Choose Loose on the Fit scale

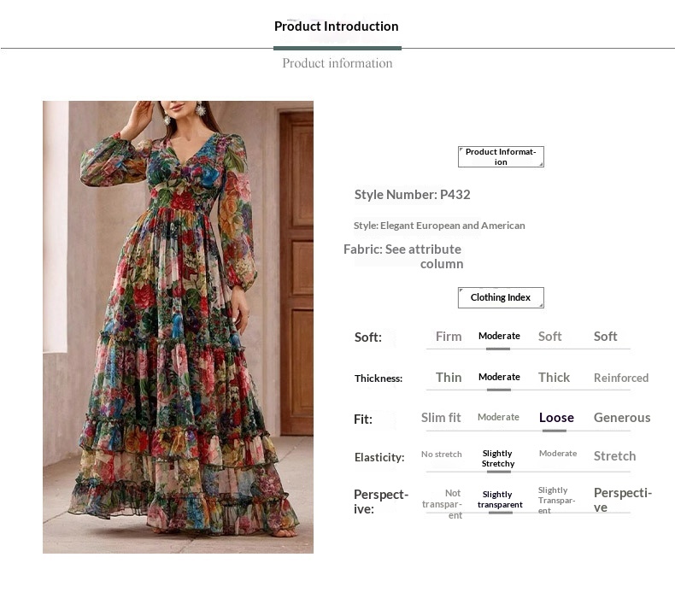(556, 418)
